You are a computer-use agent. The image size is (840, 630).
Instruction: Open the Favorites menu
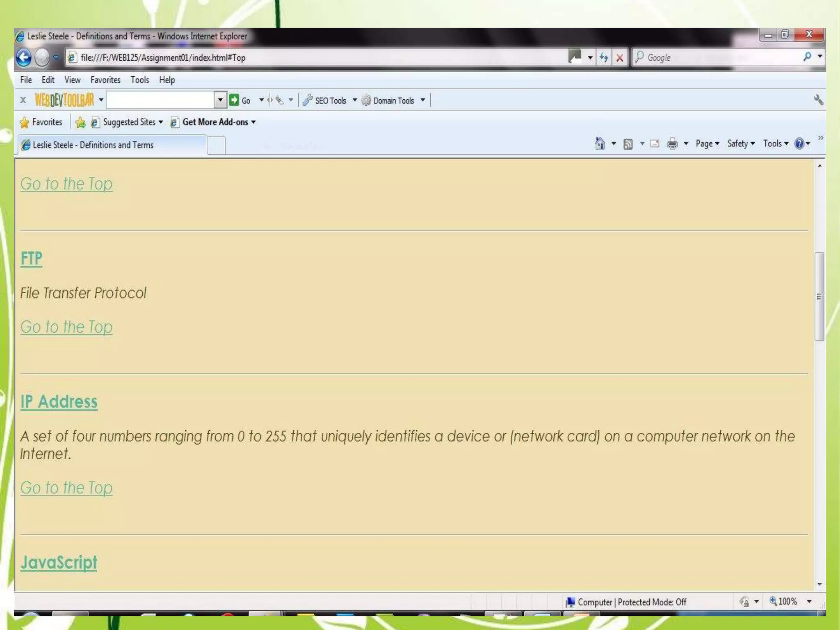click(105, 80)
